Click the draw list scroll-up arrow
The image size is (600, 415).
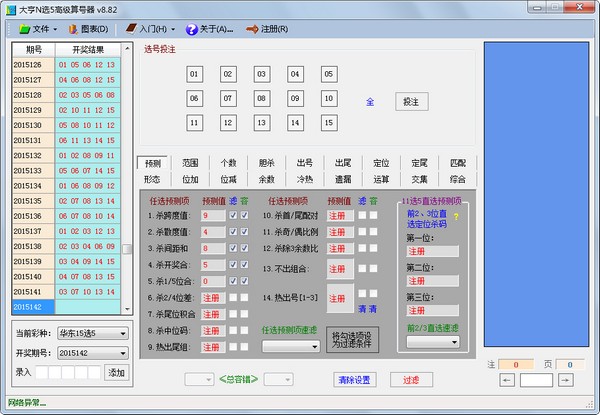(127, 49)
